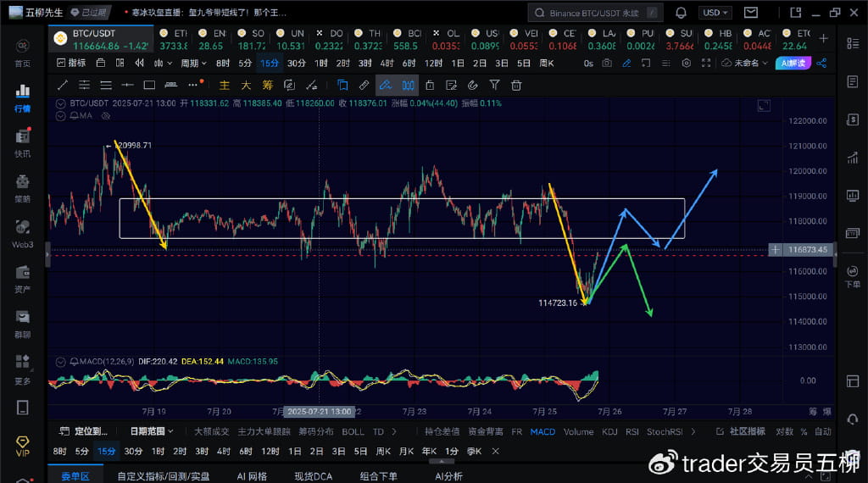The width and height of the screenshot is (868, 483).
Task: Select the BOLL indicator
Action: (353, 431)
